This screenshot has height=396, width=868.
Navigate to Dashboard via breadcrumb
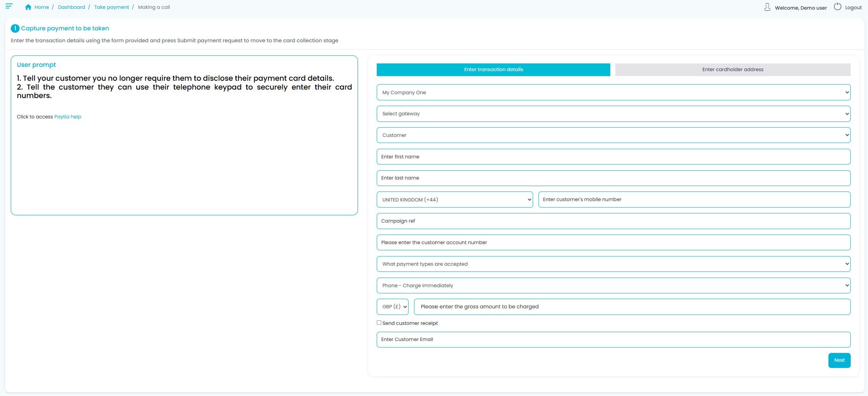coord(71,7)
